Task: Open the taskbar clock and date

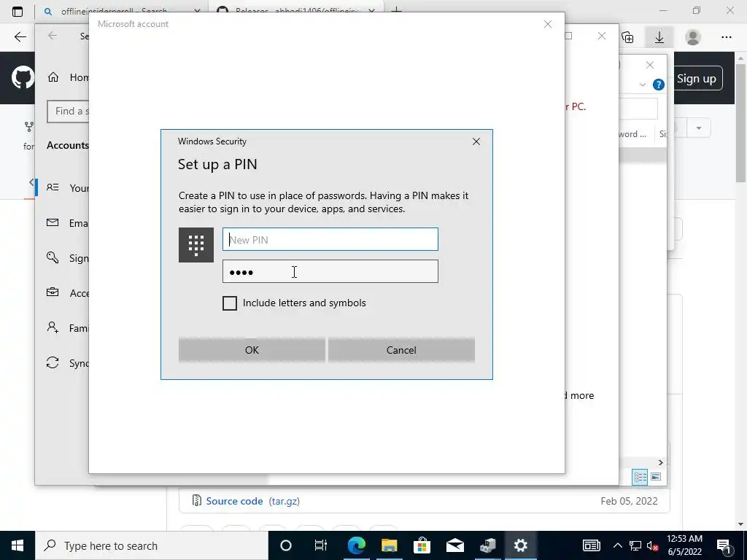Action: point(684,545)
